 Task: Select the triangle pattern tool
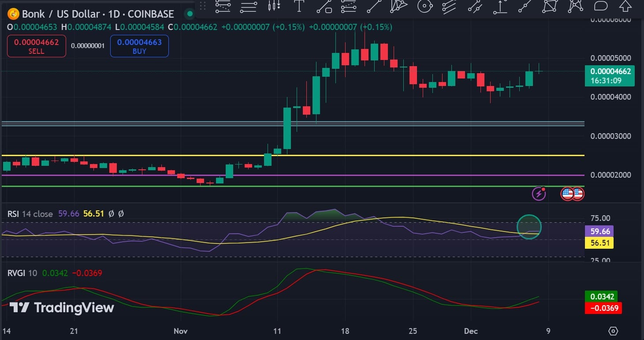(399, 6)
